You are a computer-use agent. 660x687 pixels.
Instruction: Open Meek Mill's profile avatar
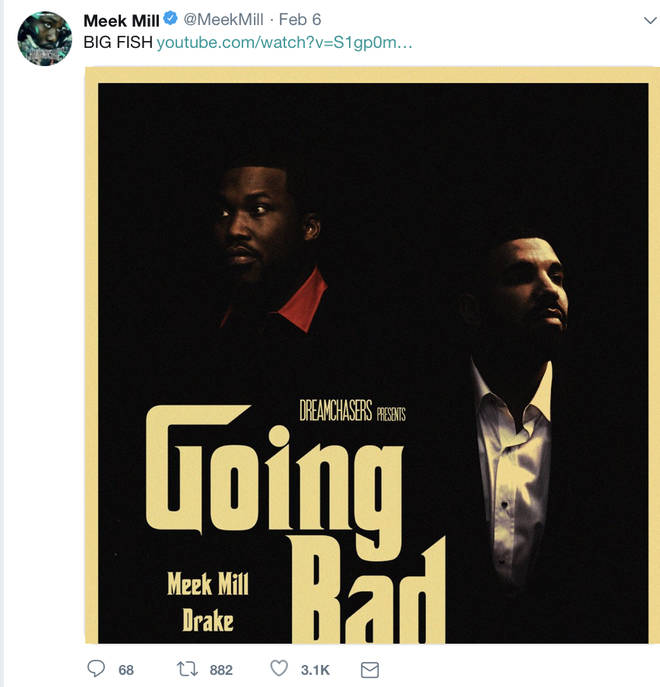coord(45,39)
